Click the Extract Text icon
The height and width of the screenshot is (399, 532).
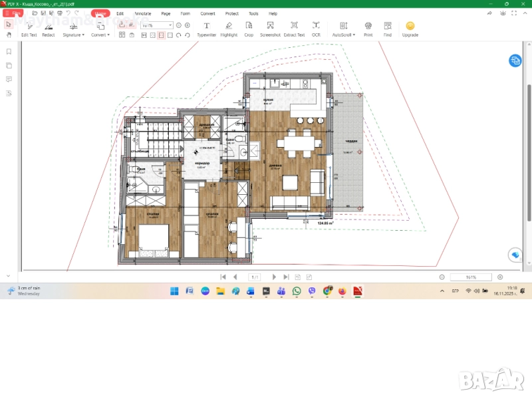(x=294, y=28)
